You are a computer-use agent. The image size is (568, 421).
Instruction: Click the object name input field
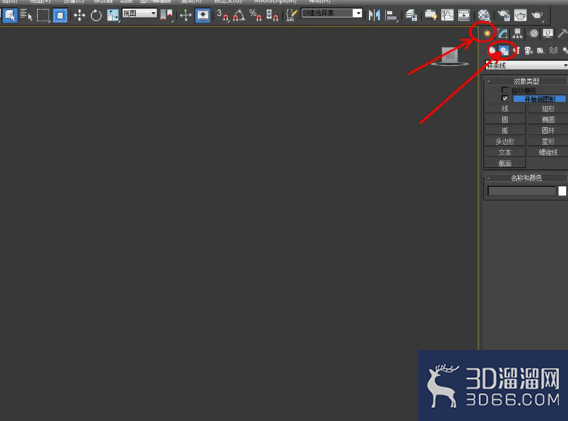coord(522,191)
